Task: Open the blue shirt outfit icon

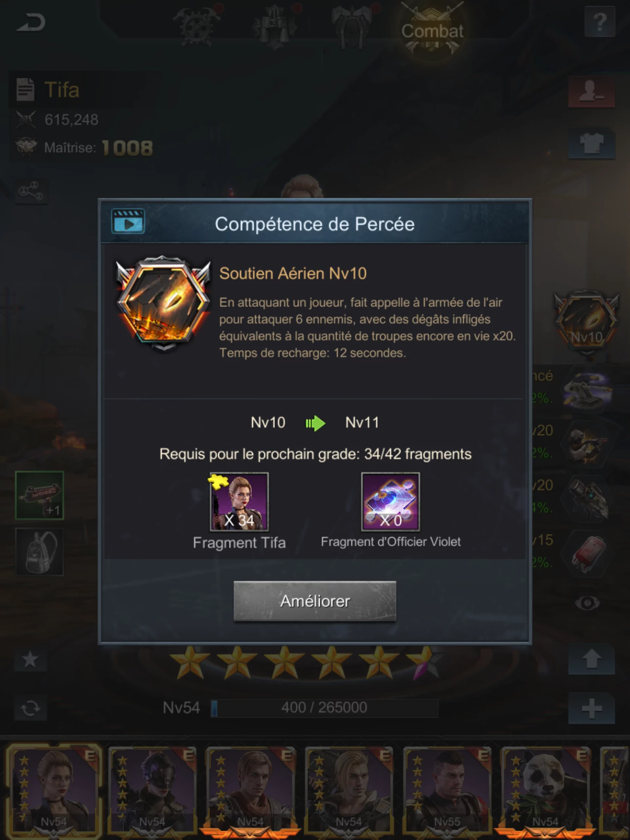Action: pos(592,143)
